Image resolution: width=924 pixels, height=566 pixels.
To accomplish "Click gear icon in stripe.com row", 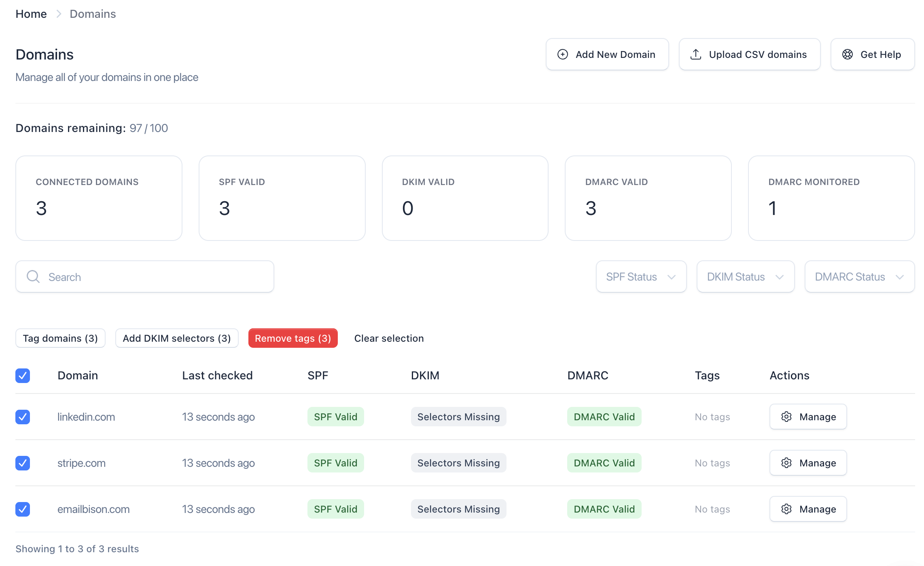I will (x=786, y=463).
